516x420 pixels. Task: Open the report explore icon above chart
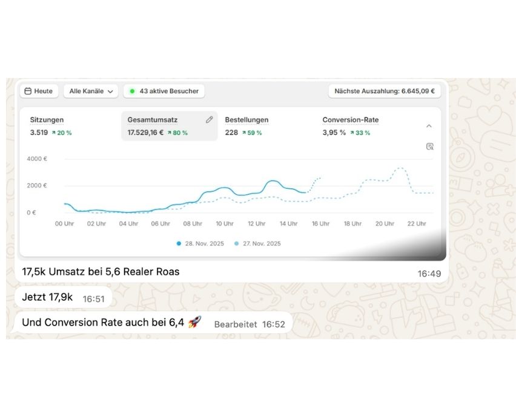click(x=430, y=146)
